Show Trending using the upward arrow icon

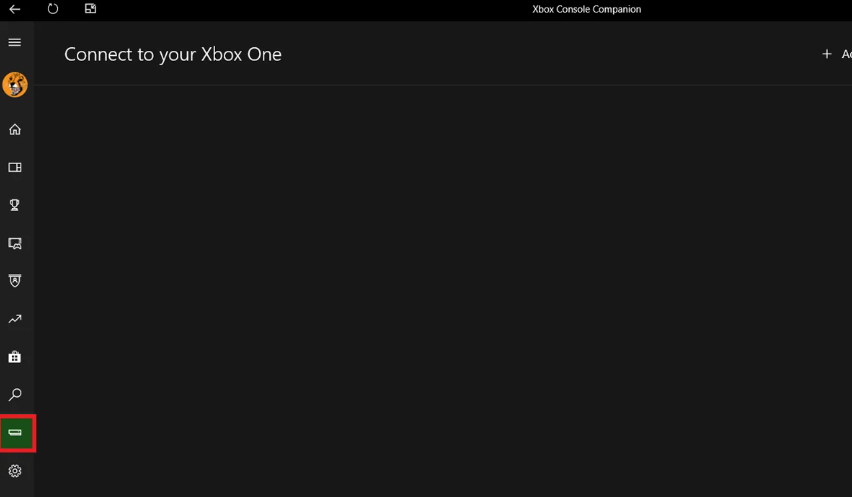(15, 319)
